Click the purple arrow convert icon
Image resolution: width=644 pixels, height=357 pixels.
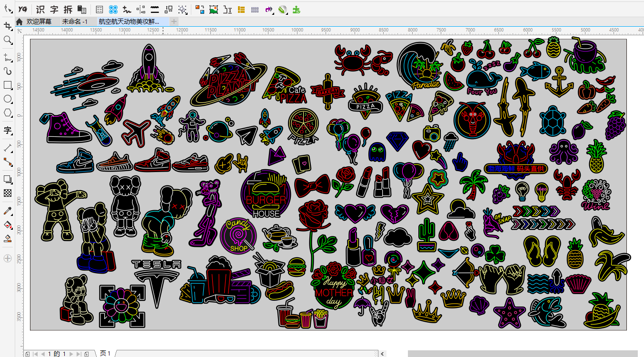[268, 9]
